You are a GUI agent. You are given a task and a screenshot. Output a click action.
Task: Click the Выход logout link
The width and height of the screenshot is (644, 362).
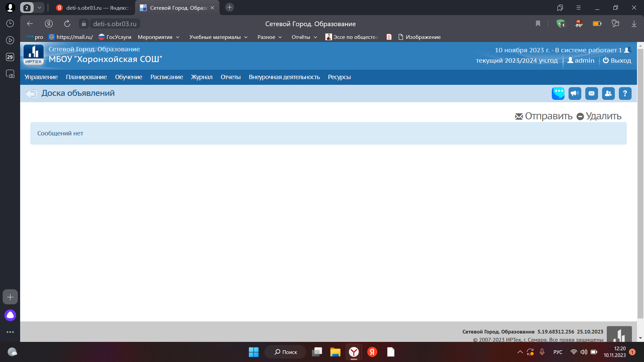click(x=617, y=60)
